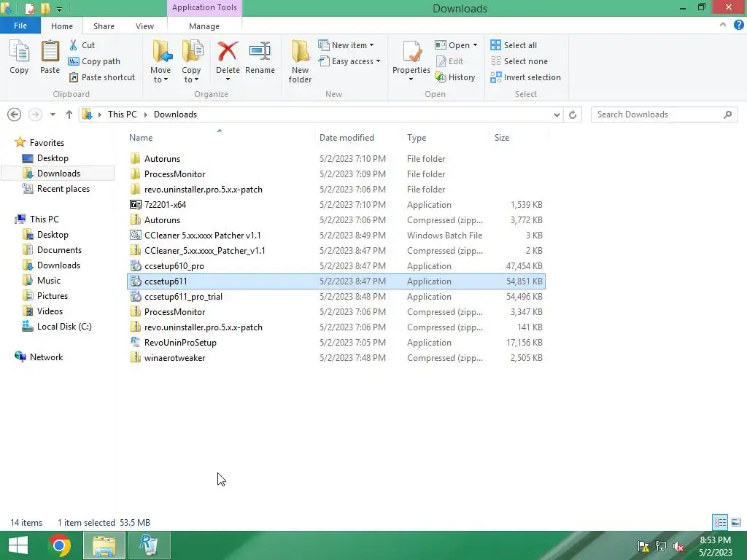
Task: Click the Application Tools contextual tab
Action: (x=204, y=7)
